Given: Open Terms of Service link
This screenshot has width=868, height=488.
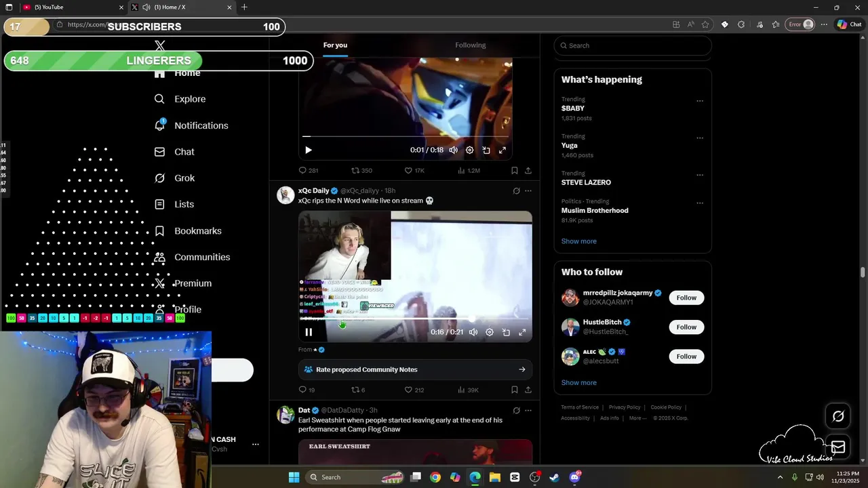Looking at the screenshot, I should [580, 407].
